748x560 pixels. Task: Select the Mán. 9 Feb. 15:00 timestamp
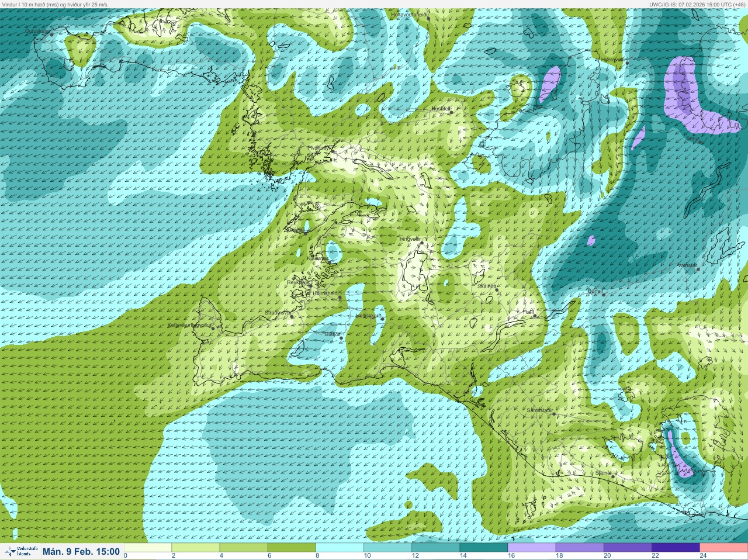(81, 551)
